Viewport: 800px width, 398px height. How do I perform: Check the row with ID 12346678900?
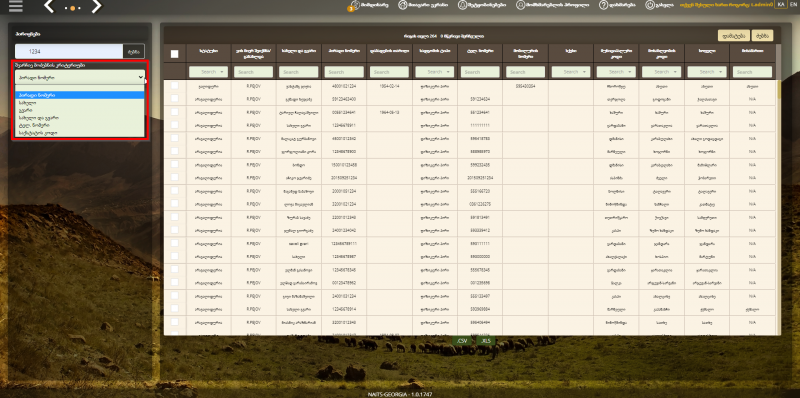[x=174, y=151]
